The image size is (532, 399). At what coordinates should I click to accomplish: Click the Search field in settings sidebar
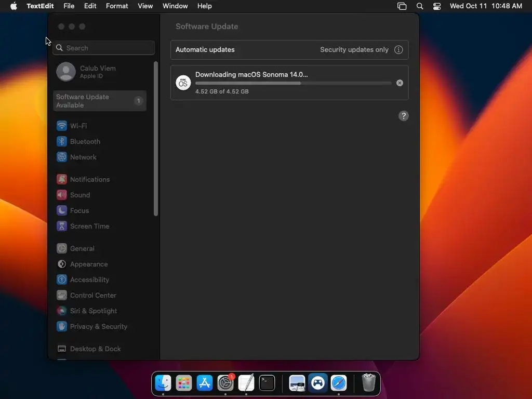tap(104, 48)
